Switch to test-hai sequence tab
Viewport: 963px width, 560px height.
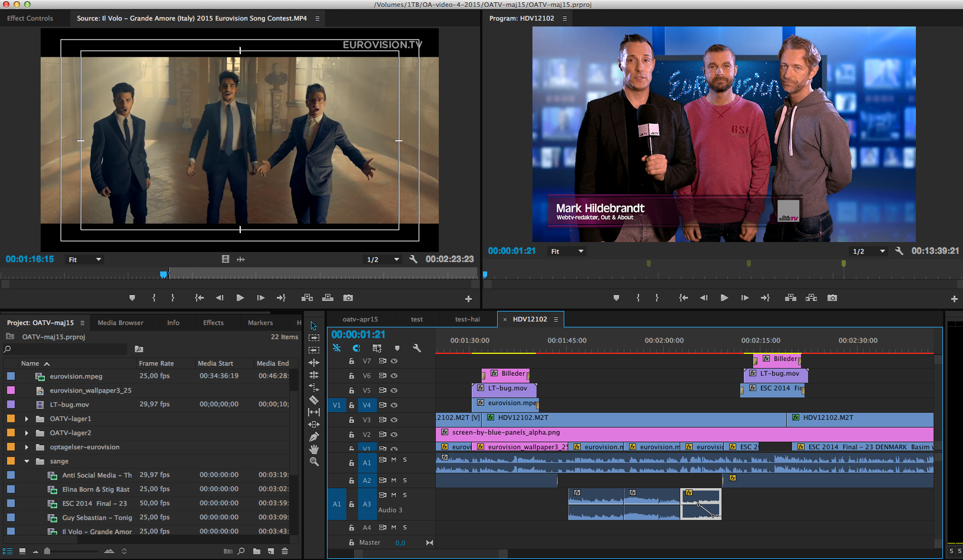[468, 319]
